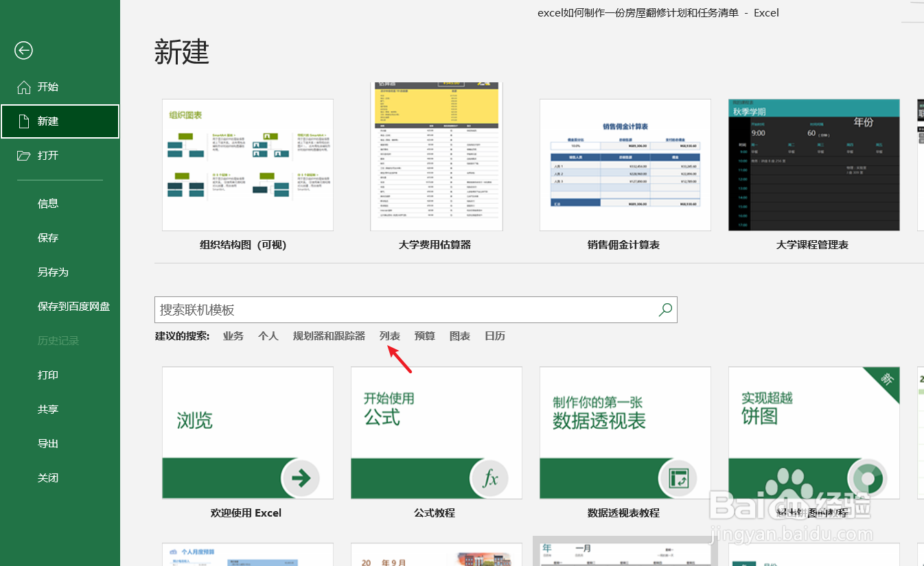Click the arrow icon on 浏览 card
Viewport: 924px width, 566px height.
[301, 477]
